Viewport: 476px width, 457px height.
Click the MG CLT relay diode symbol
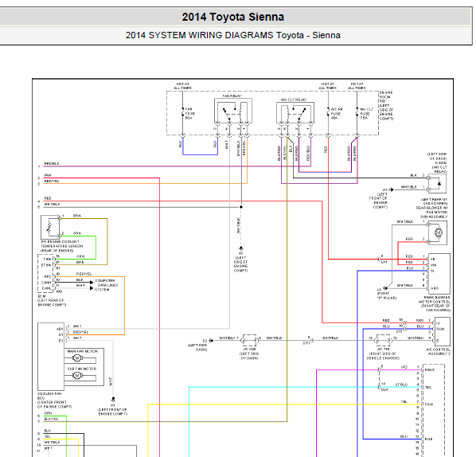click(x=438, y=183)
